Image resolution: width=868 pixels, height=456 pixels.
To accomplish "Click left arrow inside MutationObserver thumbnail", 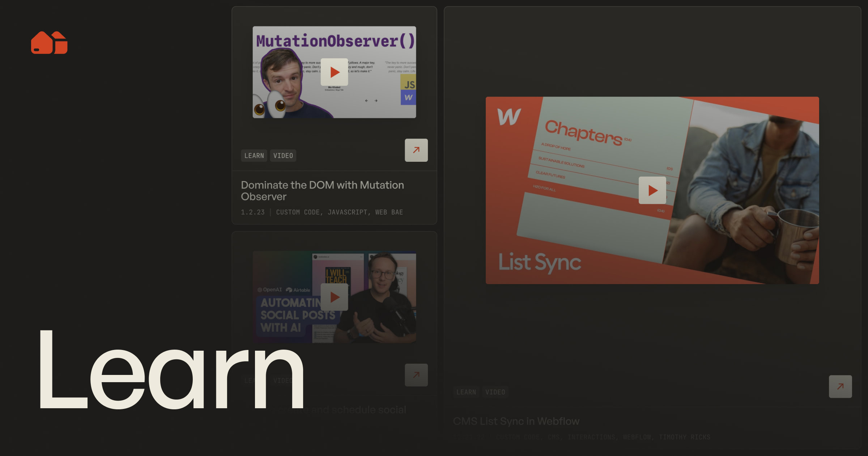I will [x=366, y=101].
